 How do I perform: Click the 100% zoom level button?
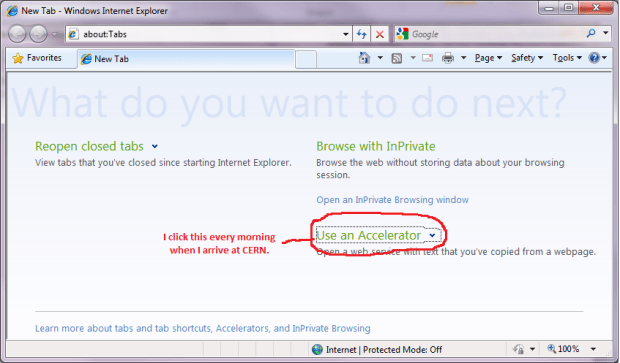(x=563, y=349)
